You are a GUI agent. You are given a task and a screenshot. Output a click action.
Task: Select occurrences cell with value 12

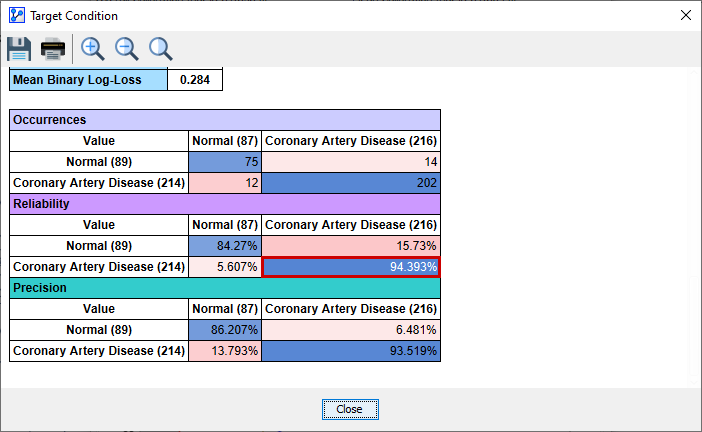[225, 183]
